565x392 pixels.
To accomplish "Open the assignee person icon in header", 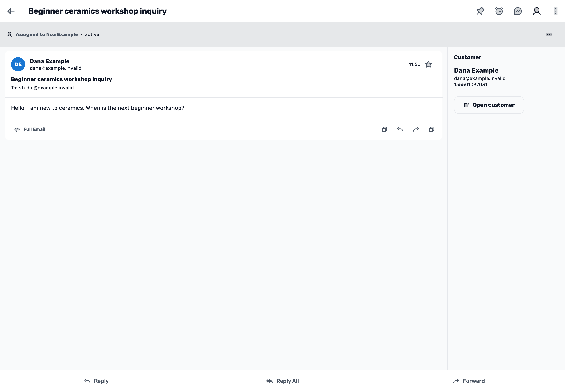I will 537,11.
